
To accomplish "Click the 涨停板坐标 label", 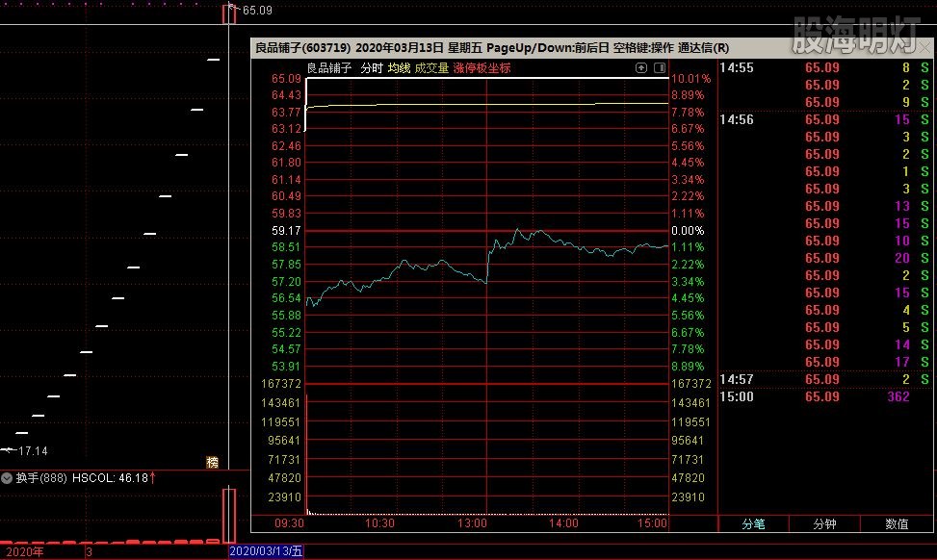I will point(482,68).
